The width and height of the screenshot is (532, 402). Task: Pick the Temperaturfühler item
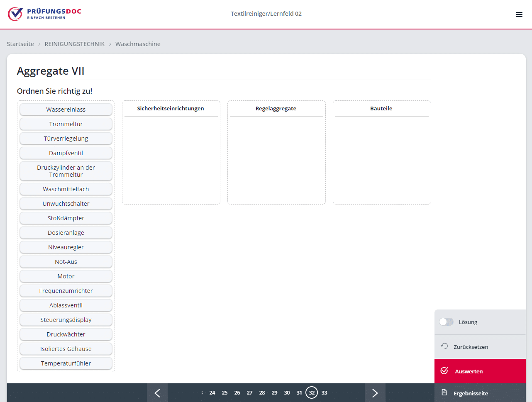pos(66,363)
